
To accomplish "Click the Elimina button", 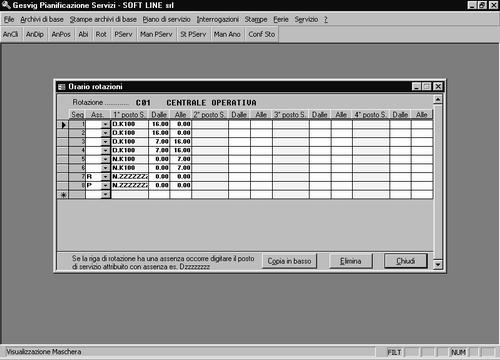I will pyautogui.click(x=351, y=261).
